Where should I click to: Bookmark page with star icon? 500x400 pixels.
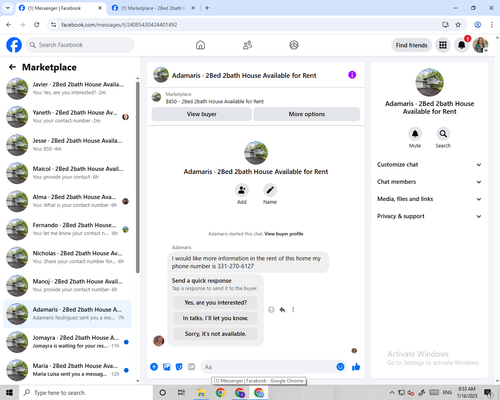[458, 25]
